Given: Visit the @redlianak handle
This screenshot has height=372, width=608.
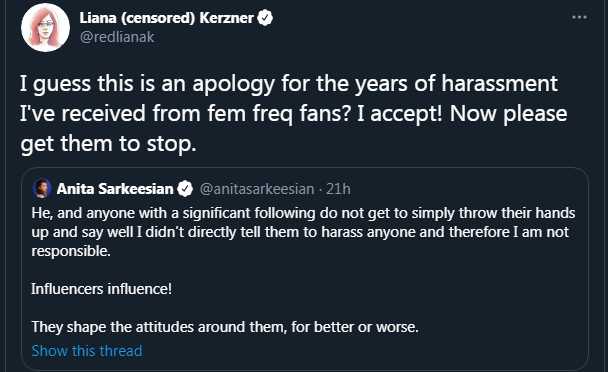Looking at the screenshot, I should coord(117,37).
